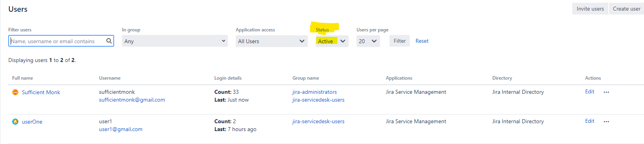Open Sufficient Monk's jira-servicedesk-users group link
Viewport: 644px width, 144px height.
(318, 100)
